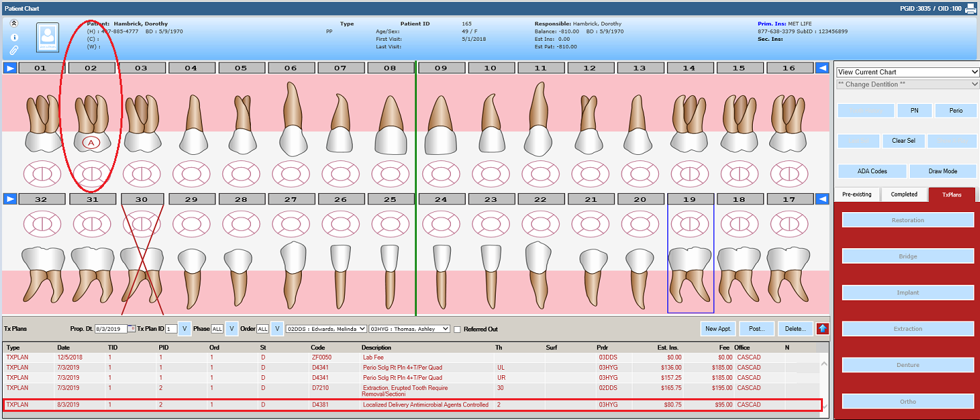Check the Referred Out checkbox
980x420 pixels.
click(x=458, y=330)
